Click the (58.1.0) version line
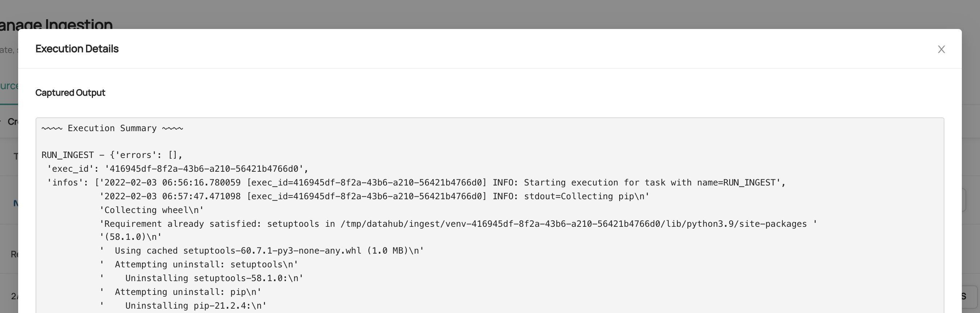 coord(131,237)
